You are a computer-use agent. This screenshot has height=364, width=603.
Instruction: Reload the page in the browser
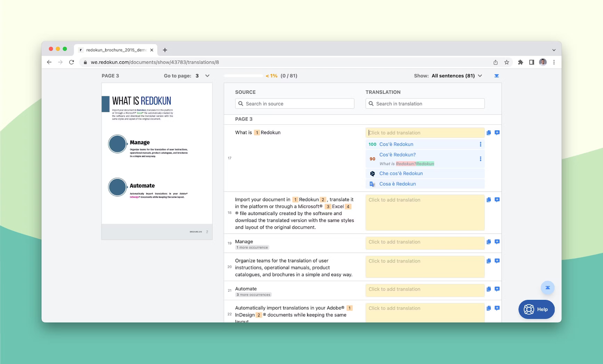pyautogui.click(x=72, y=62)
